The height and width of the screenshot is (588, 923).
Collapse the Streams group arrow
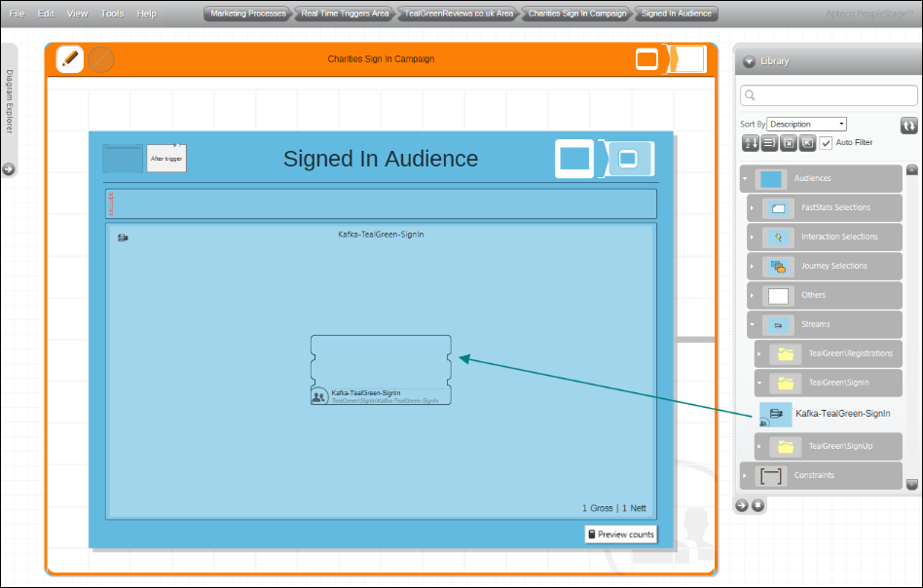[753, 324]
